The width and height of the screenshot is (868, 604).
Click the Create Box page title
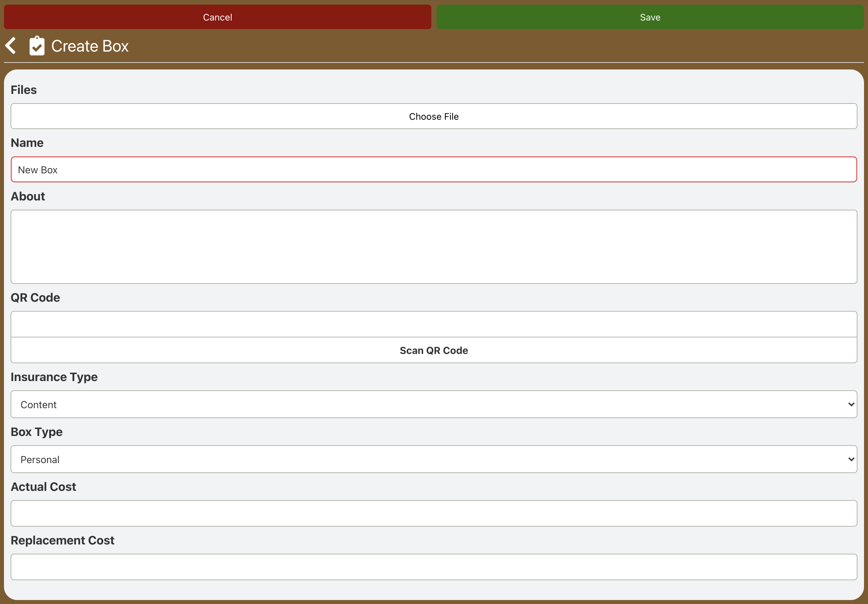tap(90, 46)
